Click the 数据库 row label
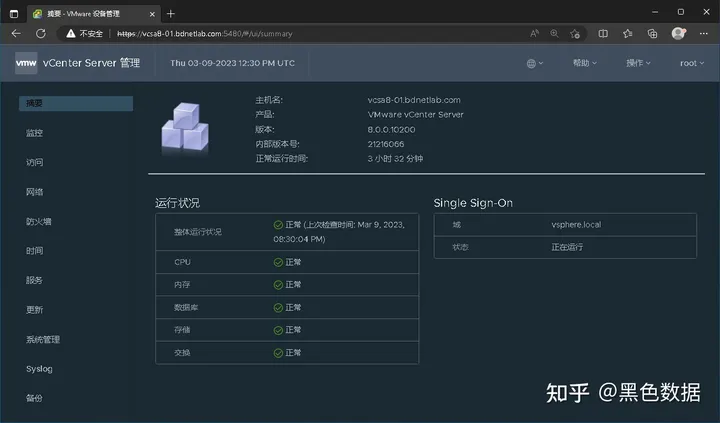Image resolution: width=720 pixels, height=423 pixels. (186, 308)
